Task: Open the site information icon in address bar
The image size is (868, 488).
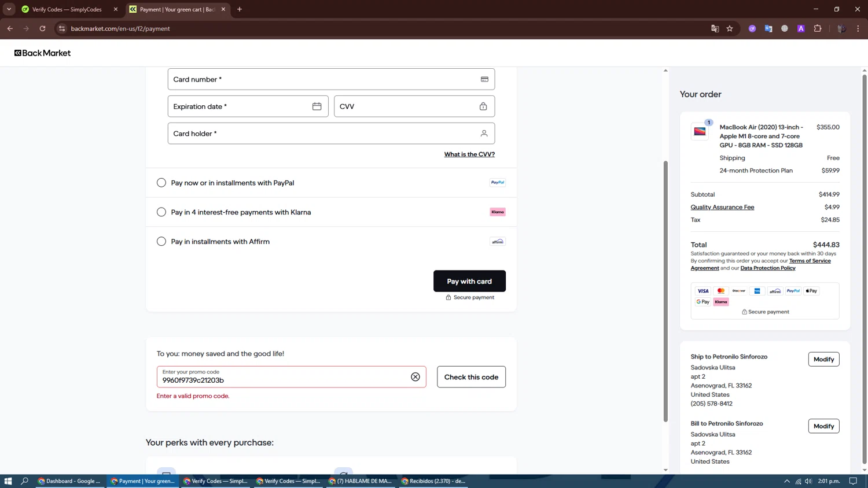Action: tap(62, 28)
